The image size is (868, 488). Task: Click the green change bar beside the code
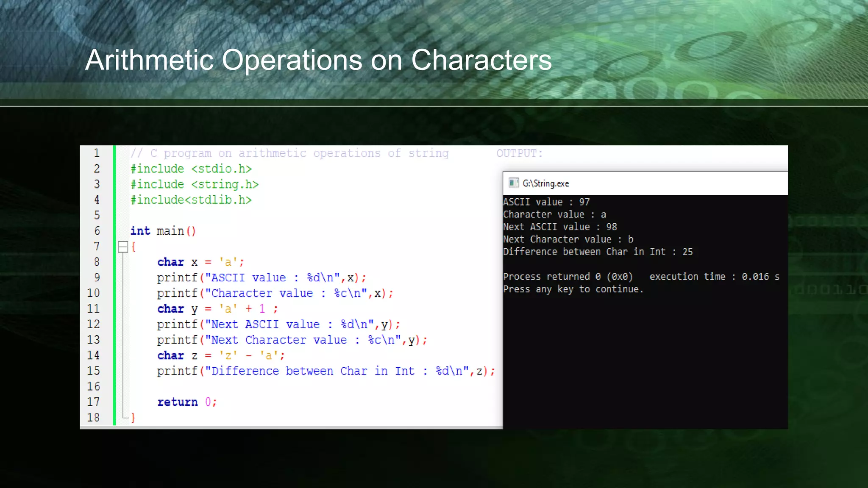(x=114, y=285)
